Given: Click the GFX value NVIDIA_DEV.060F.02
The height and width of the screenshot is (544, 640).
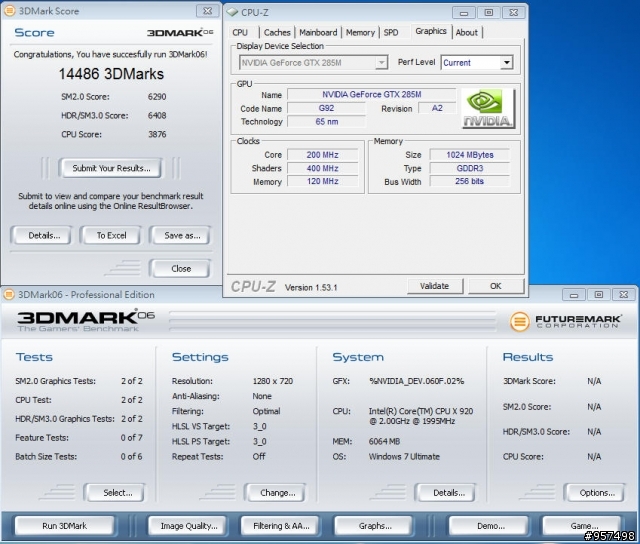Looking at the screenshot, I should point(416,381).
